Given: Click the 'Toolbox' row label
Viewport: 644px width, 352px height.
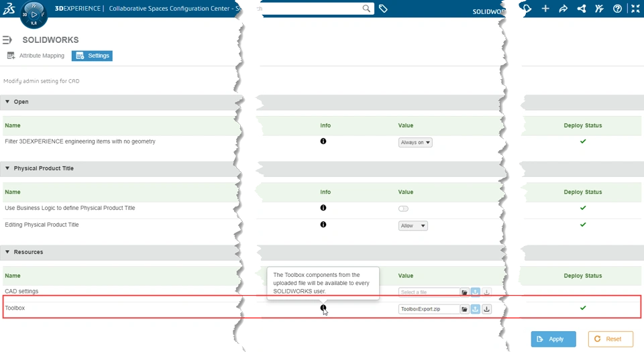Looking at the screenshot, I should [x=15, y=308].
